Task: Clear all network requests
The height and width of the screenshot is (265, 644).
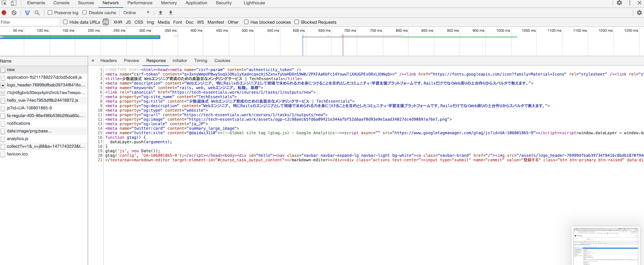Action: pyautogui.click(x=14, y=12)
